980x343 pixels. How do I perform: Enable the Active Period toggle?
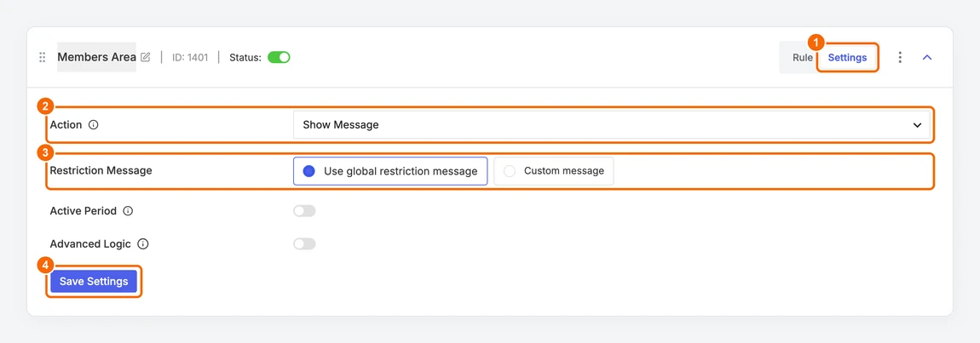(x=304, y=211)
